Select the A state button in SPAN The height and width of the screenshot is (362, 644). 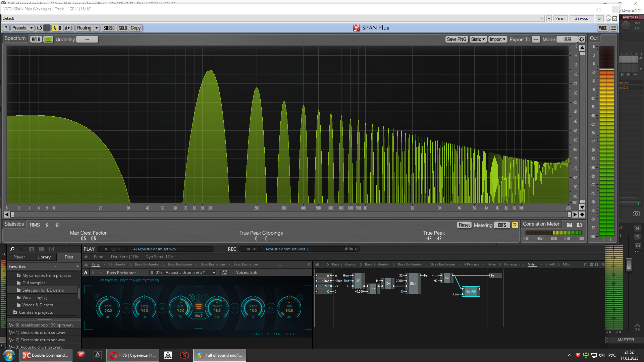[x=55, y=28]
